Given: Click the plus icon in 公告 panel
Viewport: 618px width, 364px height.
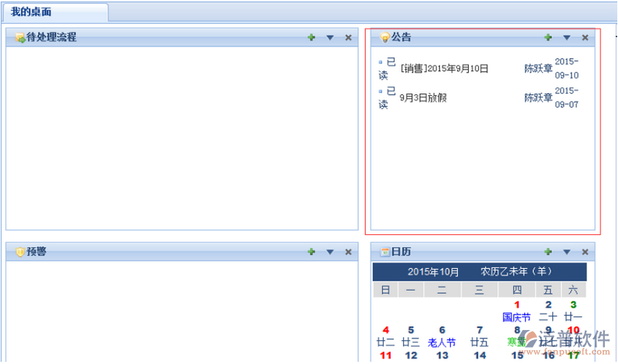Looking at the screenshot, I should point(548,37).
